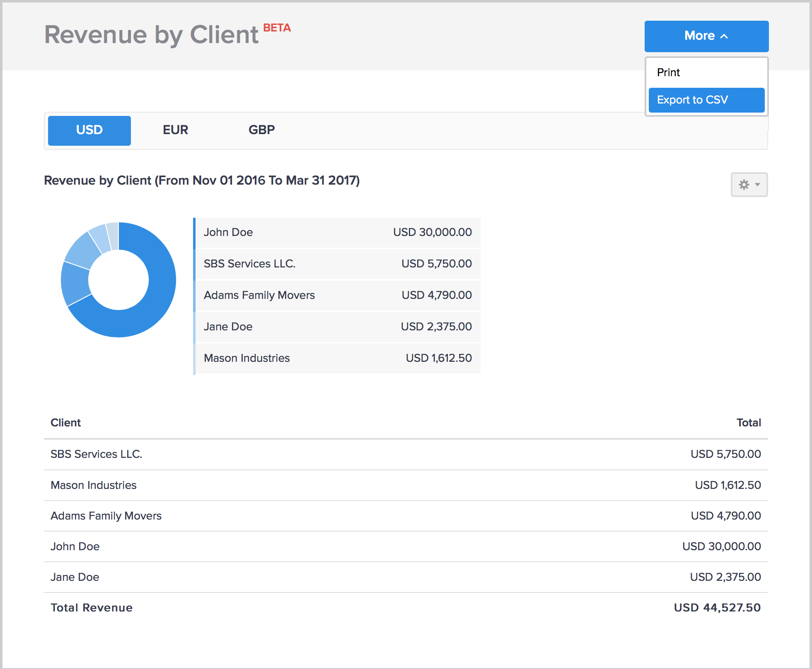Switch to the GBP currency tab

261,130
